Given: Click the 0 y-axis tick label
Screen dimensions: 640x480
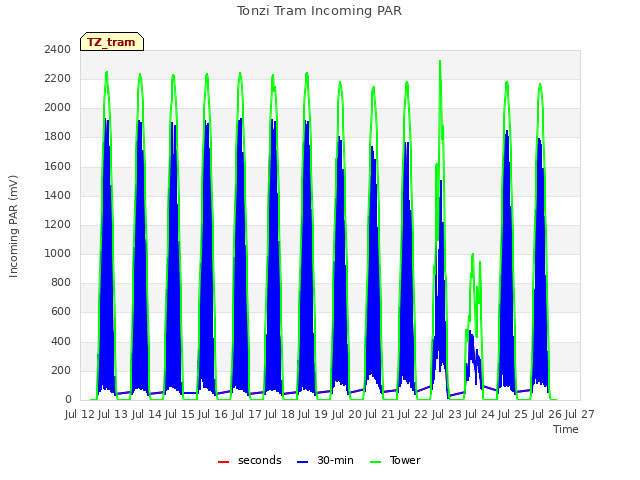Looking at the screenshot, I should (x=68, y=400).
